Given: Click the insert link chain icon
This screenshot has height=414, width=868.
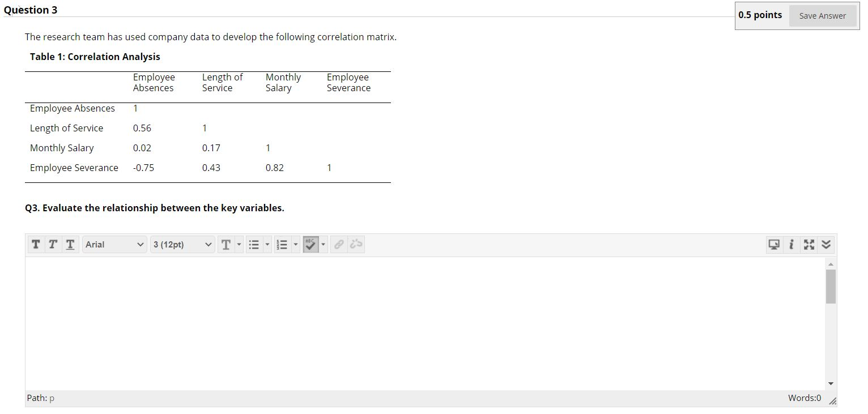Looking at the screenshot, I should click(339, 245).
